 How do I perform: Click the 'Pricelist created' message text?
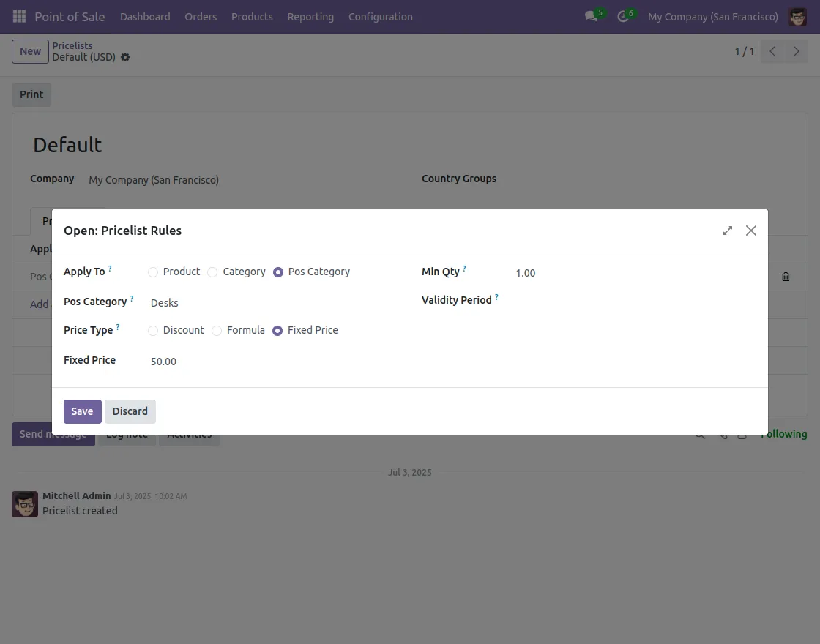point(80,511)
